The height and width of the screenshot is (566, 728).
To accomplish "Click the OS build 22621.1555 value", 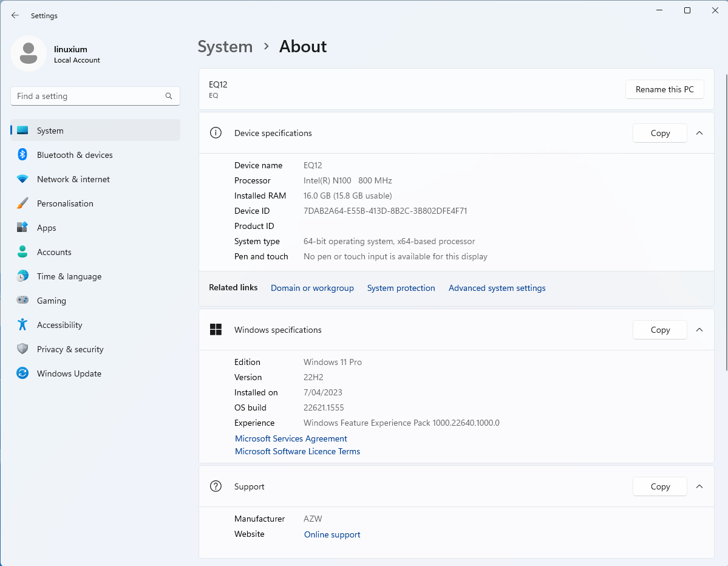I will pyautogui.click(x=324, y=407).
